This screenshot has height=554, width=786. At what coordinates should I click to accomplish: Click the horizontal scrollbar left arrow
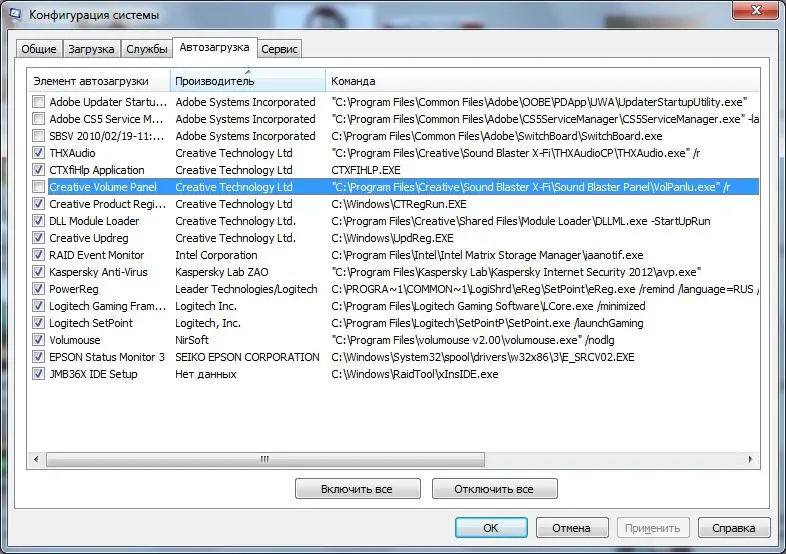coord(36,459)
